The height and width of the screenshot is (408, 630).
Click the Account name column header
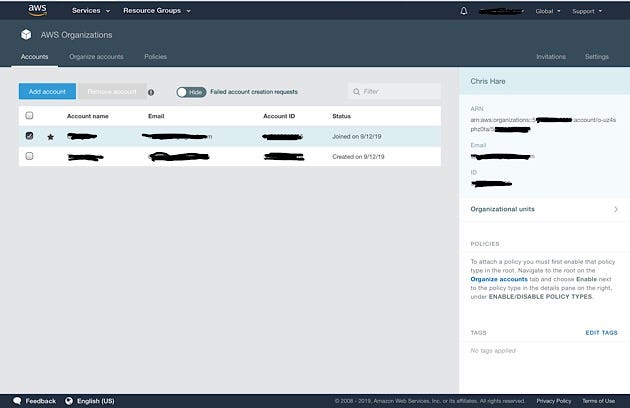tap(88, 116)
